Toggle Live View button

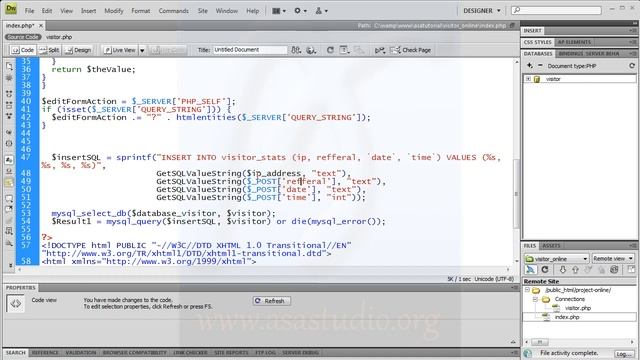pos(120,50)
